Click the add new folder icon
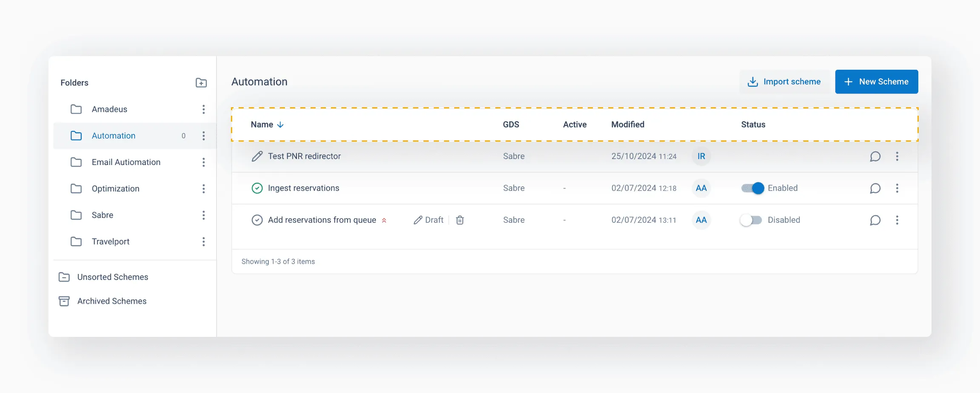 pos(201,83)
